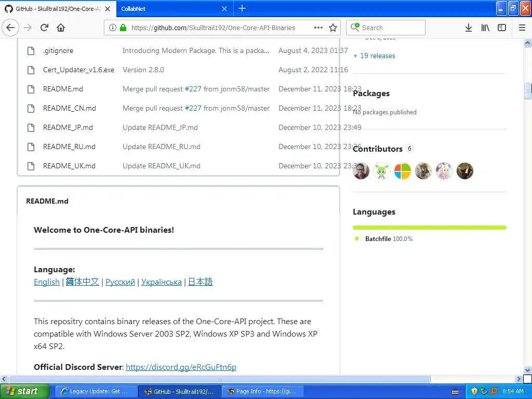Click the green Languages progress bar
The height and width of the screenshot is (399, 532).
[x=430, y=228]
